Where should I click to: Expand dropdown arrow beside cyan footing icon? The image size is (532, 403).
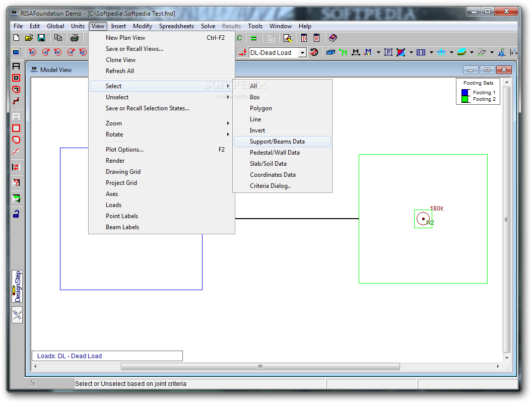[x=451, y=52]
